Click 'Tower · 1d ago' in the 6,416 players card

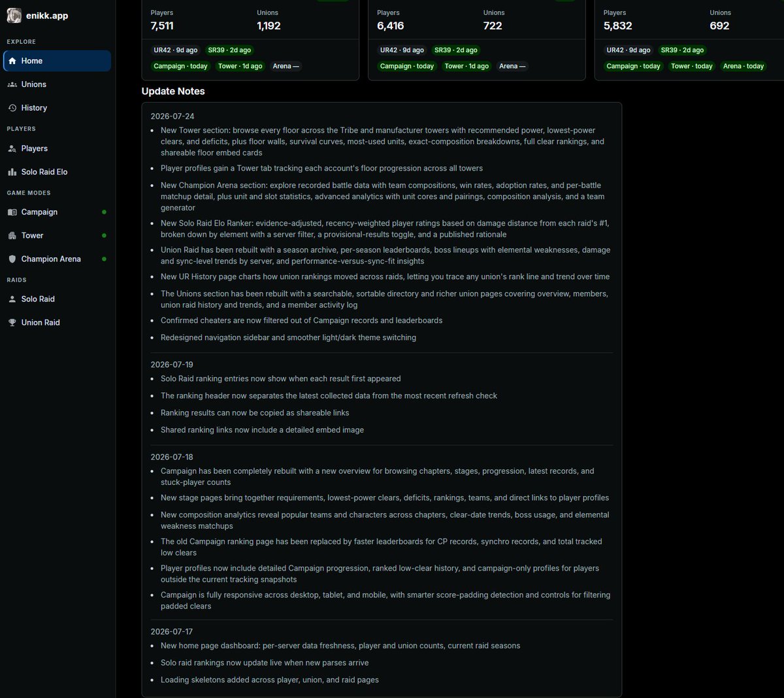pyautogui.click(x=466, y=66)
